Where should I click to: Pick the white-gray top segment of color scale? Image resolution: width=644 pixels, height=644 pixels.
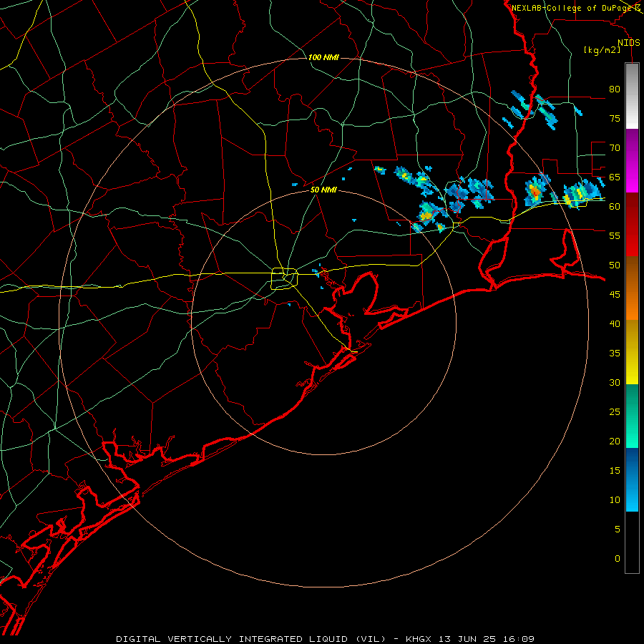click(x=632, y=96)
